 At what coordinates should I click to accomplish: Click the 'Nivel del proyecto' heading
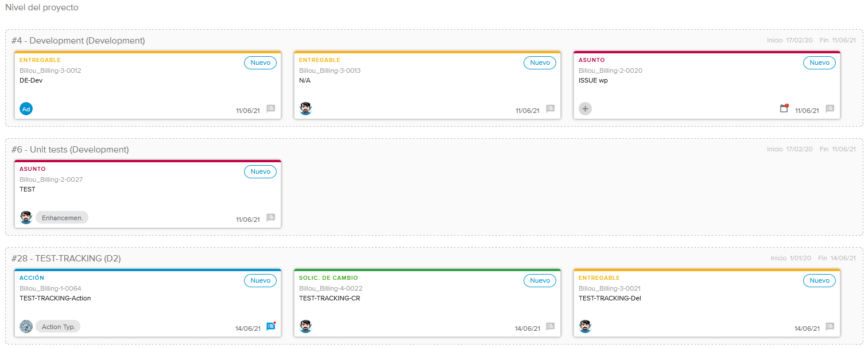tap(42, 8)
